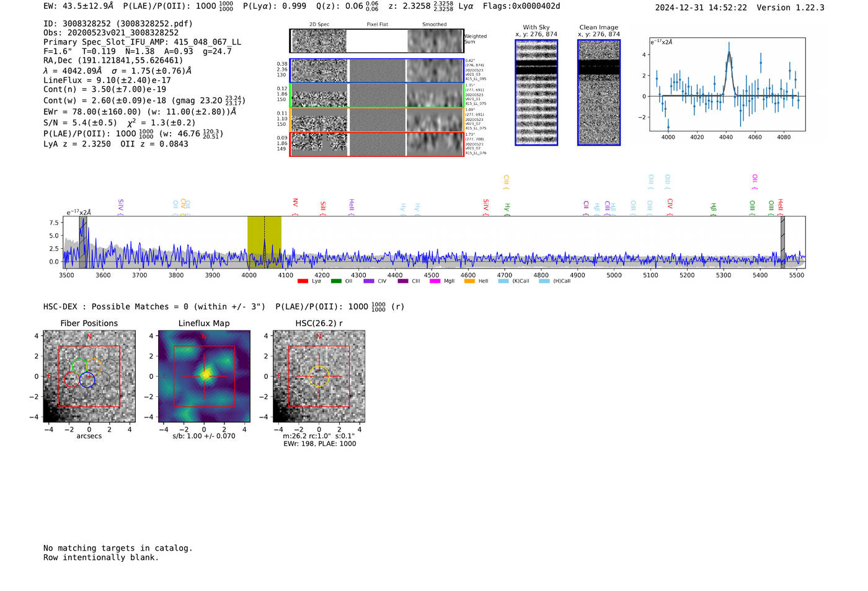The image size is (868, 591).
Task: Open the With Sky image panel
Action: pyautogui.click(x=536, y=92)
